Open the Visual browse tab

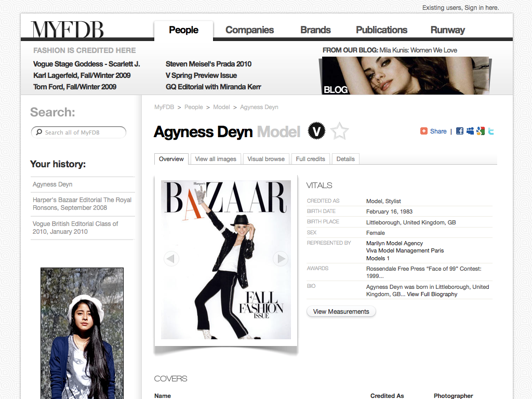click(x=266, y=159)
